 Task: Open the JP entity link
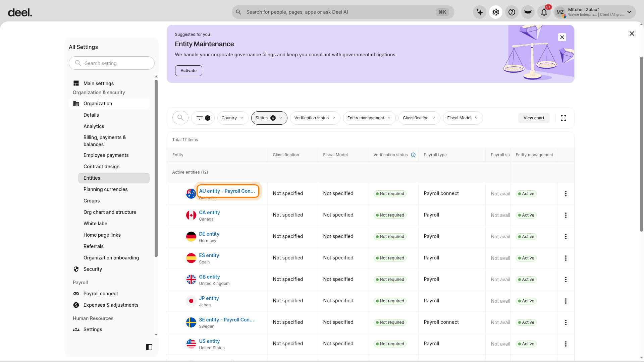[209, 298]
